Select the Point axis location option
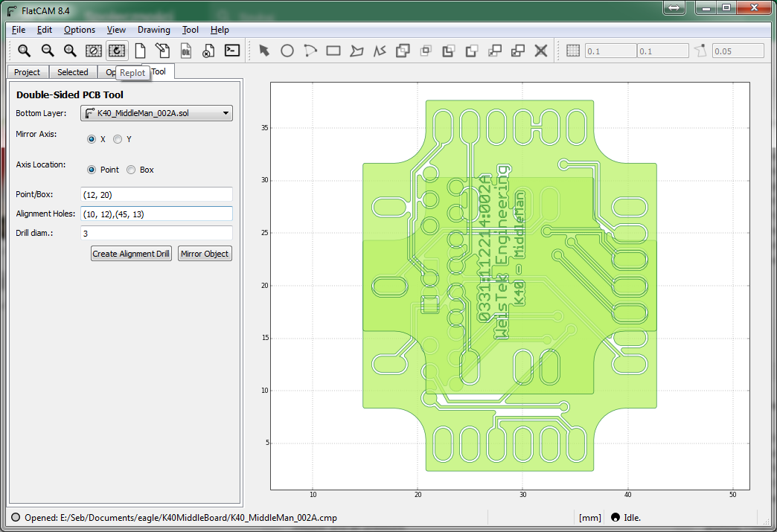 [x=92, y=170]
